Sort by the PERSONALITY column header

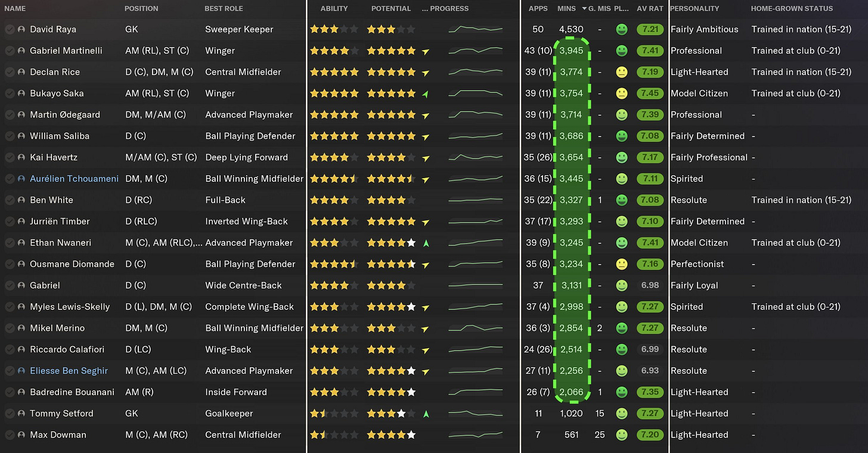pos(695,8)
